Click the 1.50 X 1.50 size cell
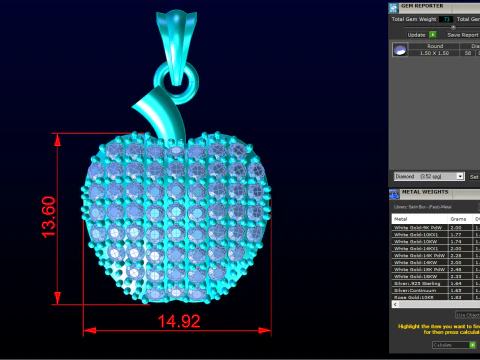480x360 pixels. tap(435, 53)
